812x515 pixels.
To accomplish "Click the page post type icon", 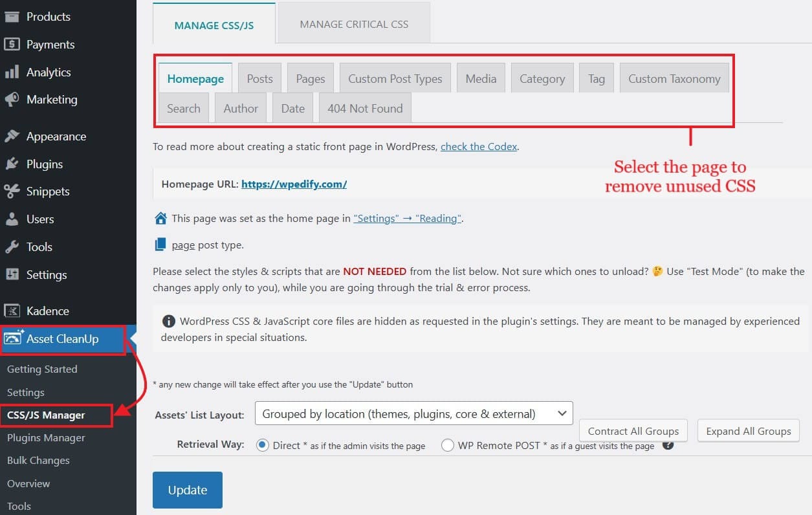I will pos(160,245).
